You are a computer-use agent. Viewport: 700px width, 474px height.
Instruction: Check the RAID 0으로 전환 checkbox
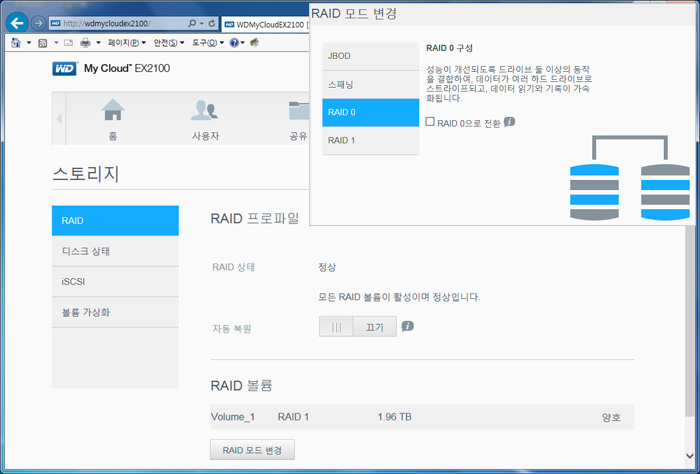(x=430, y=121)
